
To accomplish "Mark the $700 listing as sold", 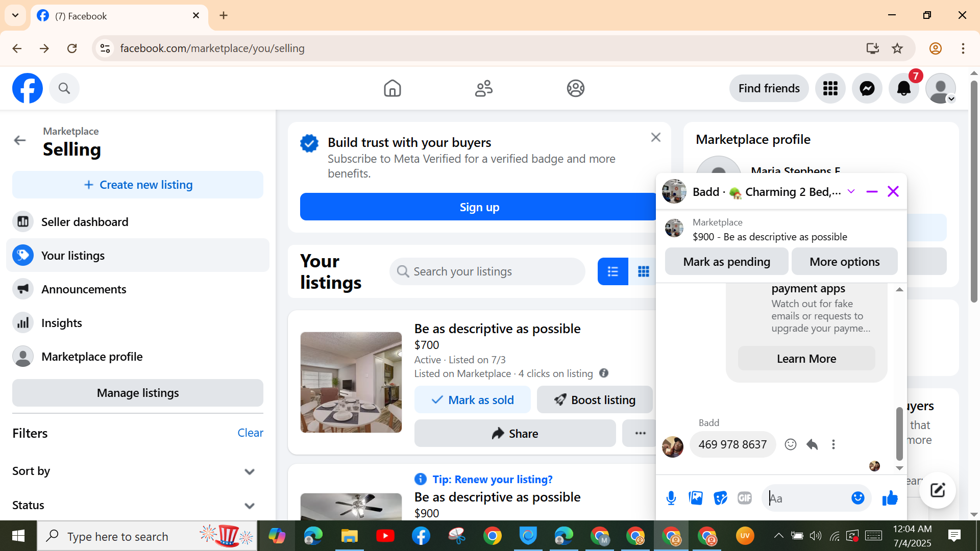I will [x=472, y=400].
